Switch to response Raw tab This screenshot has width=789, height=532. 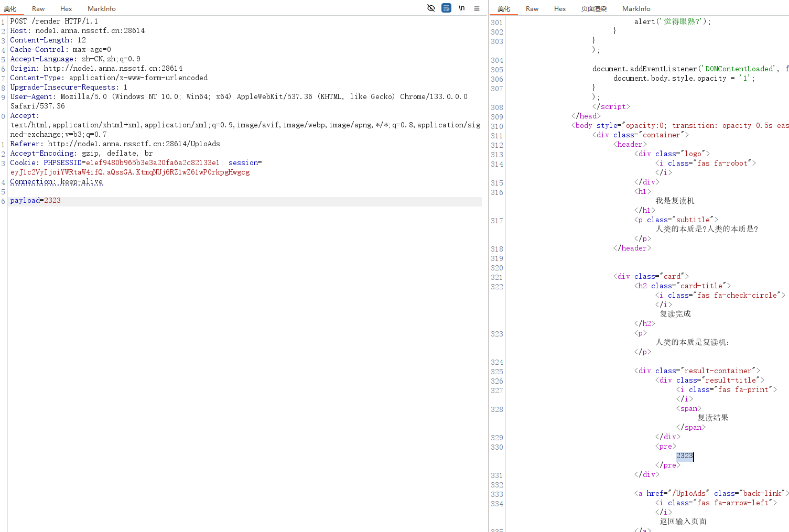(x=532, y=8)
